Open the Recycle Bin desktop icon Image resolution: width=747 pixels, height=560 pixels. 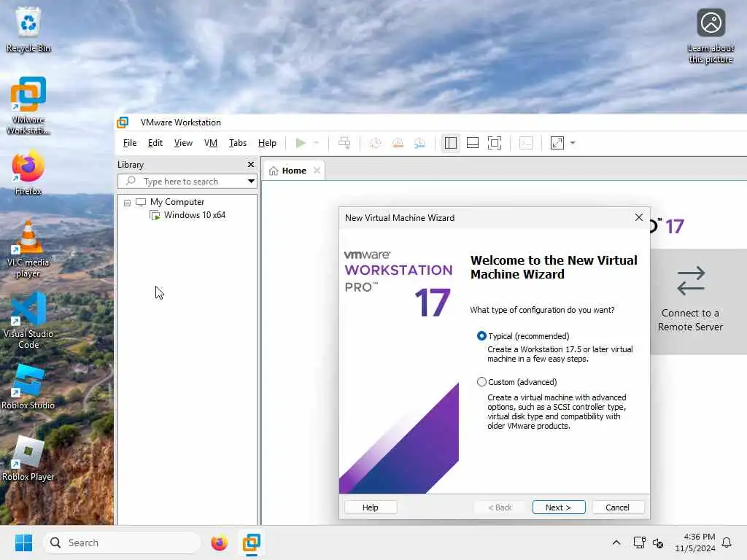pos(28,29)
